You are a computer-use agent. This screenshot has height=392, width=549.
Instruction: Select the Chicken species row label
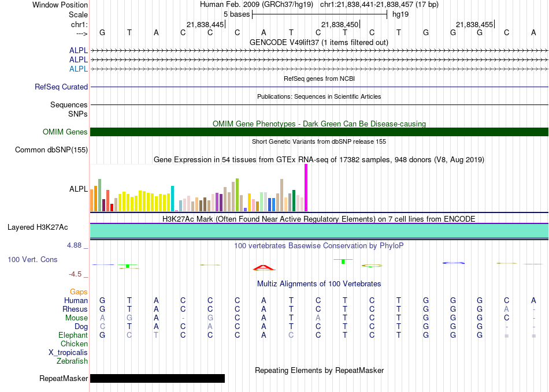pyautogui.click(x=74, y=344)
